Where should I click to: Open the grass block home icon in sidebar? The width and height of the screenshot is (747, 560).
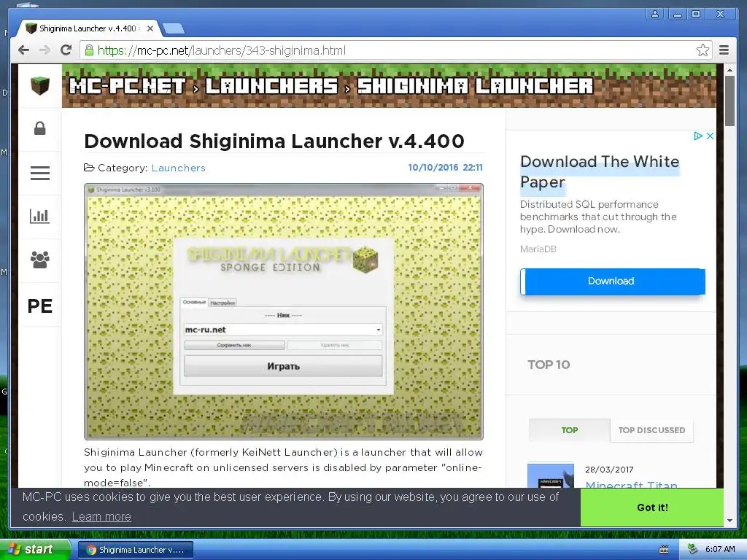click(40, 86)
